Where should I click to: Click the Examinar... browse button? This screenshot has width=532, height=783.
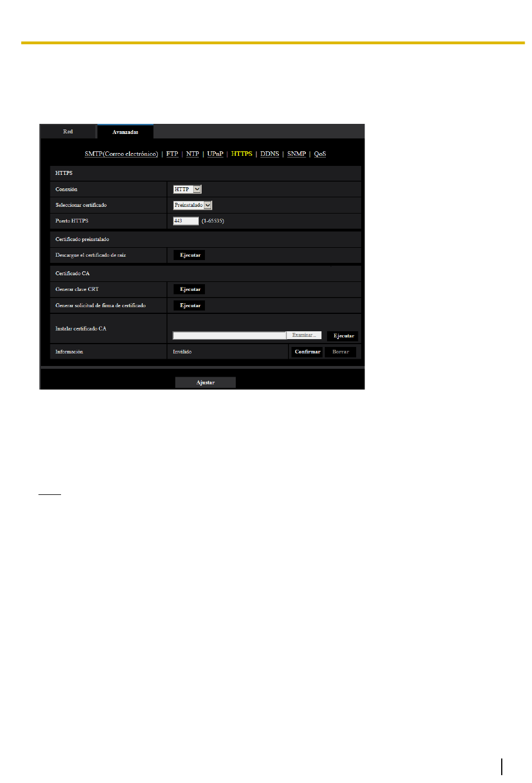(x=304, y=335)
